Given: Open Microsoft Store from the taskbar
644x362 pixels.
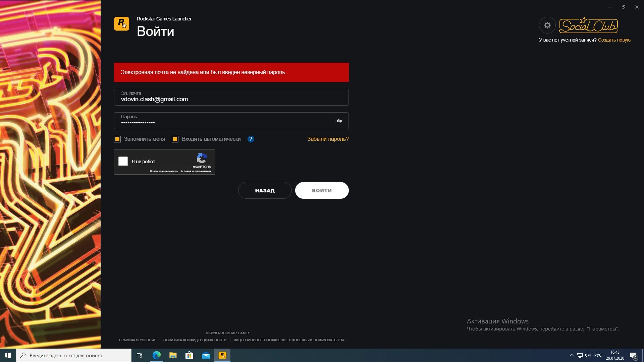Looking at the screenshot, I should coord(189,355).
